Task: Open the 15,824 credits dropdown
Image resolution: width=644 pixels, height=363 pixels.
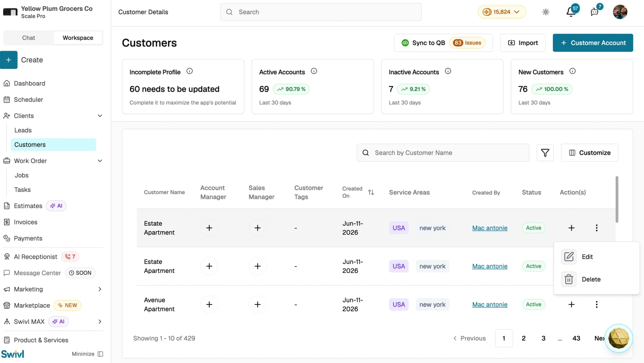Action: pos(501,12)
